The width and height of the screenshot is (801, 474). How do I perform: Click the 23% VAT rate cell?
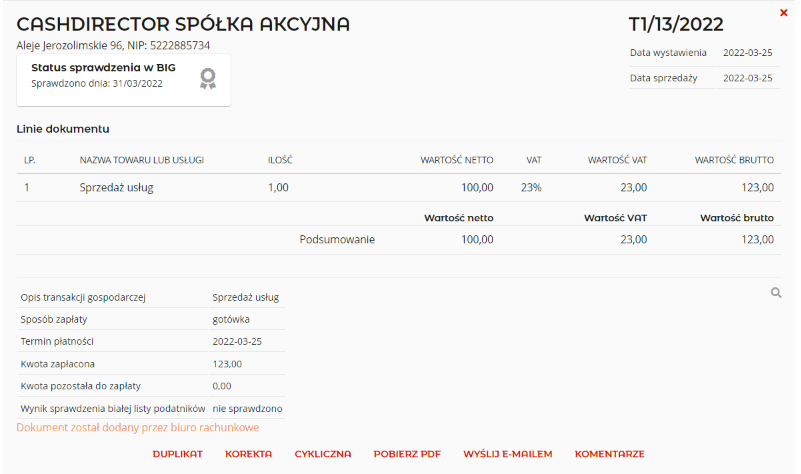click(531, 187)
